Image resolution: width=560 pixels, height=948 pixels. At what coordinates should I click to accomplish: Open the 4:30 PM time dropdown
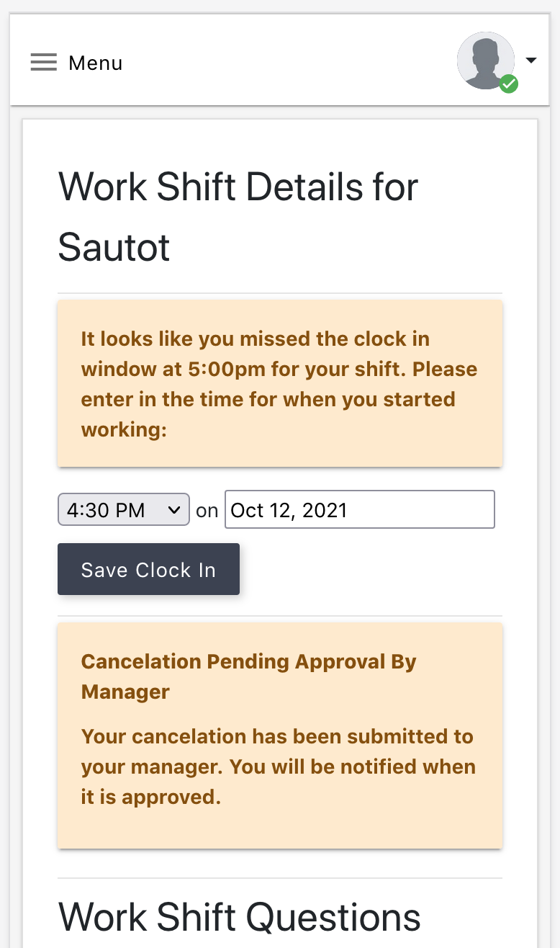tap(124, 510)
